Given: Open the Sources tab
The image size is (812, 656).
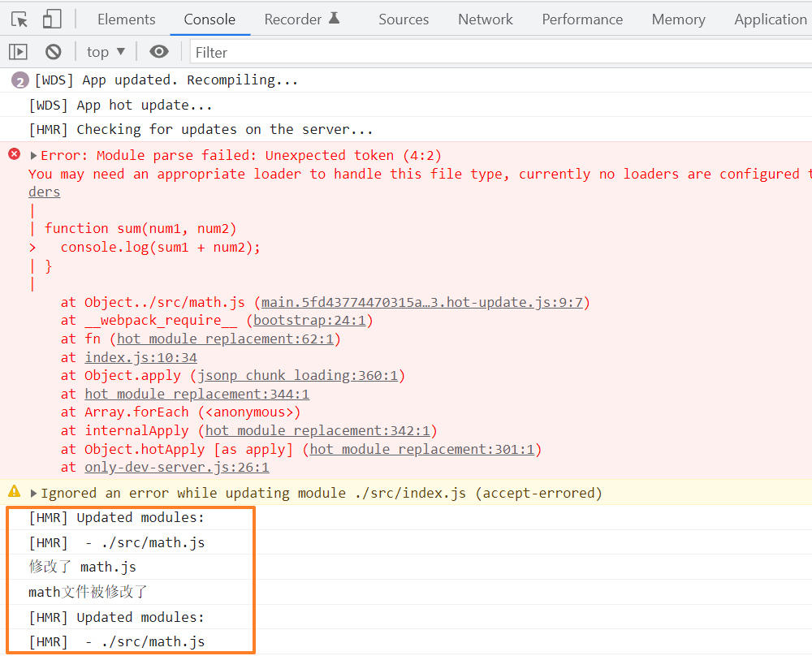Looking at the screenshot, I should [404, 19].
